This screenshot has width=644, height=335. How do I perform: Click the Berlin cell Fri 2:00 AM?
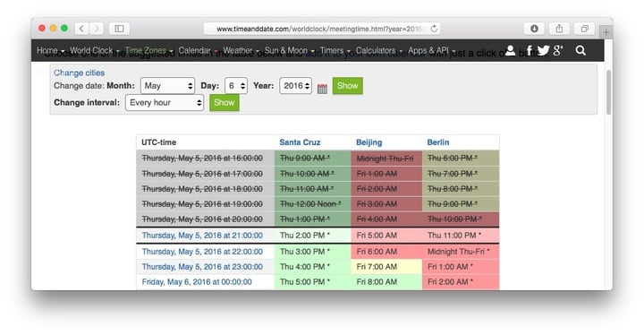click(461, 282)
